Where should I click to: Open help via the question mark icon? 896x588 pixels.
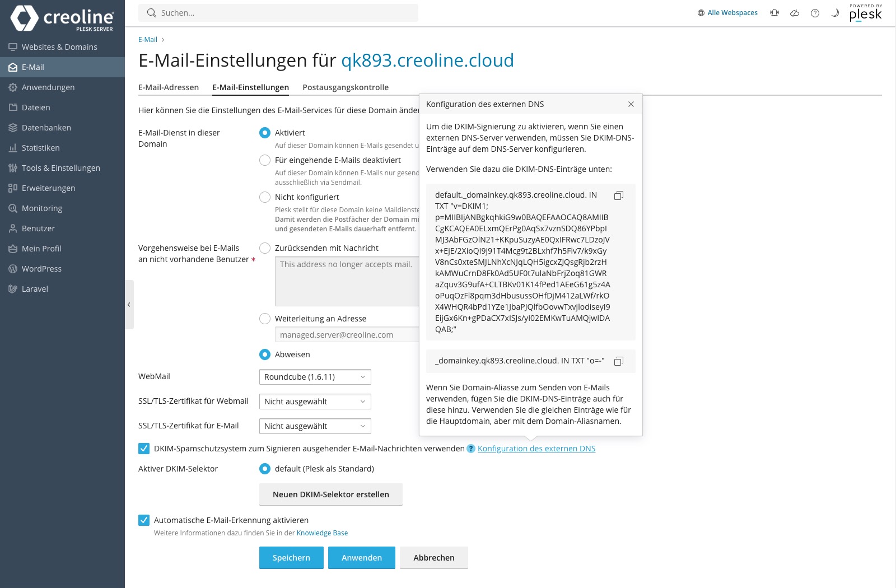815,13
